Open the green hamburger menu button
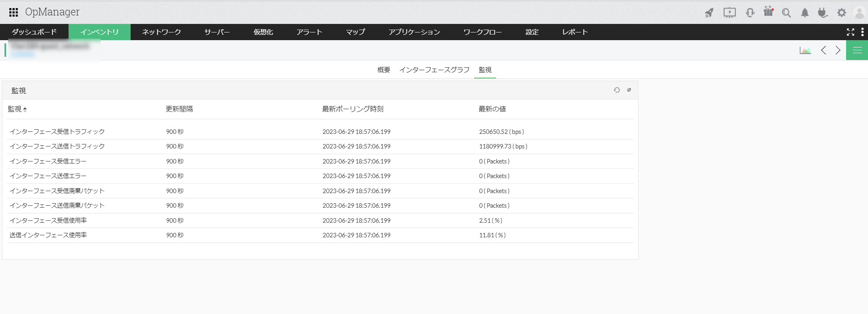Screen dimensions: 868x314 coord(857,50)
